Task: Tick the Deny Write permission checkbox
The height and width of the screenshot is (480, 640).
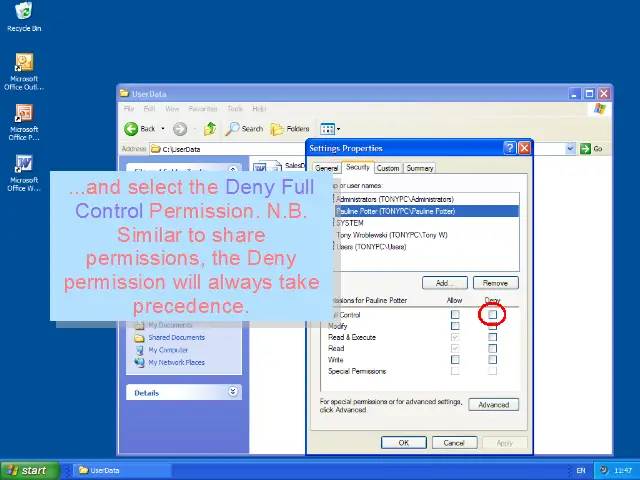Action: click(x=492, y=360)
